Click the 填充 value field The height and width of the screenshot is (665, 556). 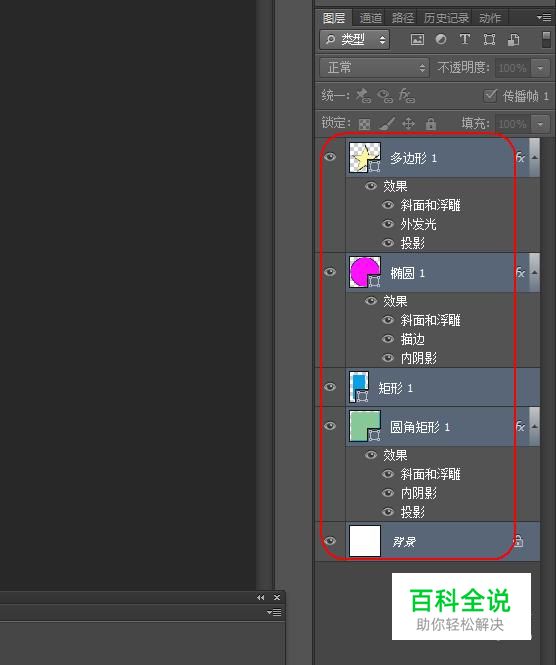513,124
